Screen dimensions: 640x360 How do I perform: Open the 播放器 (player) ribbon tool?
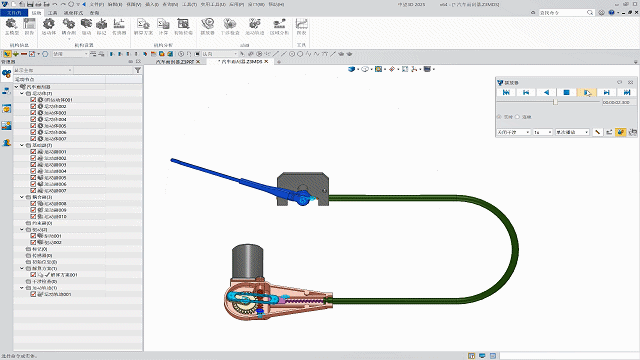click(x=207, y=26)
